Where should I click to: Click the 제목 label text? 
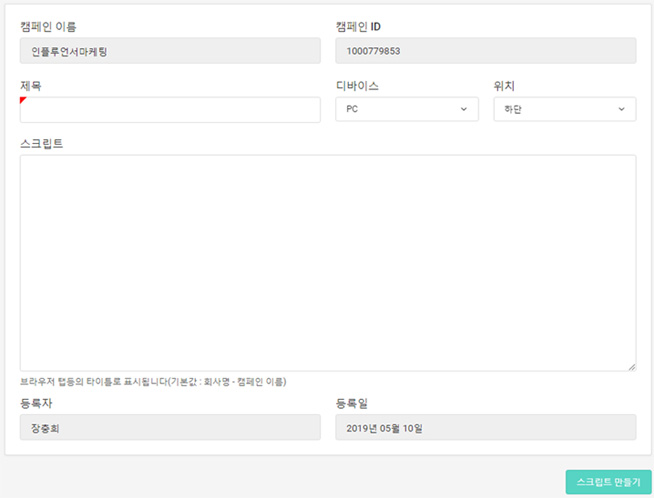(x=31, y=86)
